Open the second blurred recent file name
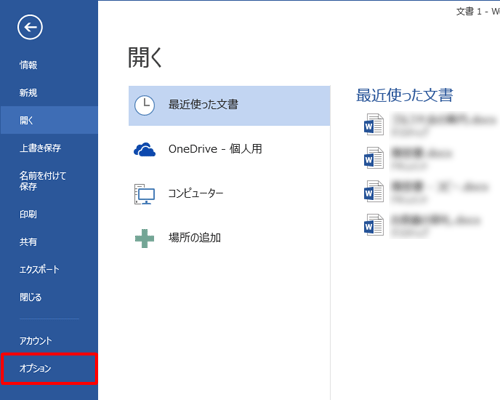The image size is (500, 400). [422, 153]
